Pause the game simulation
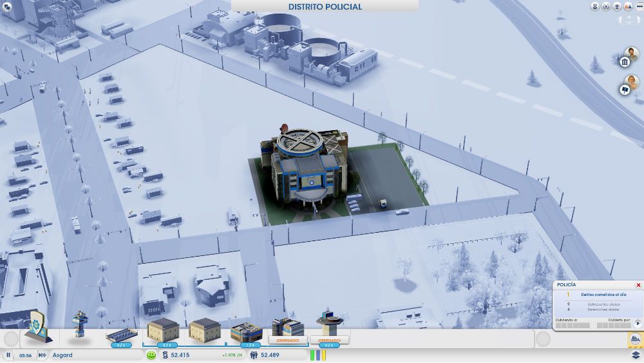The height and width of the screenshot is (363, 644). (x=8, y=355)
